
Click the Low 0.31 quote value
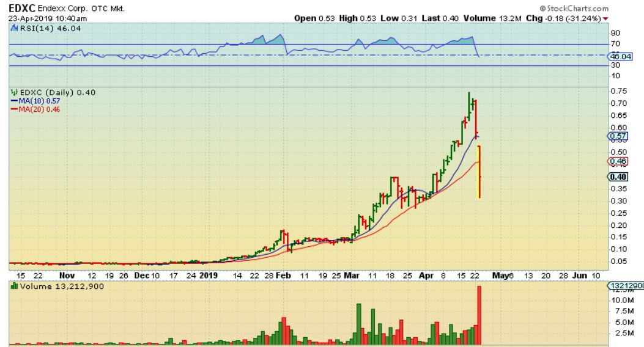pyautogui.click(x=398, y=18)
